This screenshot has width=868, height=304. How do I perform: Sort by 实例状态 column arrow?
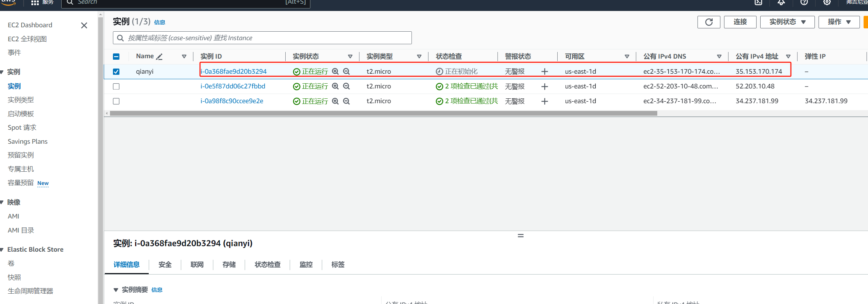click(350, 56)
